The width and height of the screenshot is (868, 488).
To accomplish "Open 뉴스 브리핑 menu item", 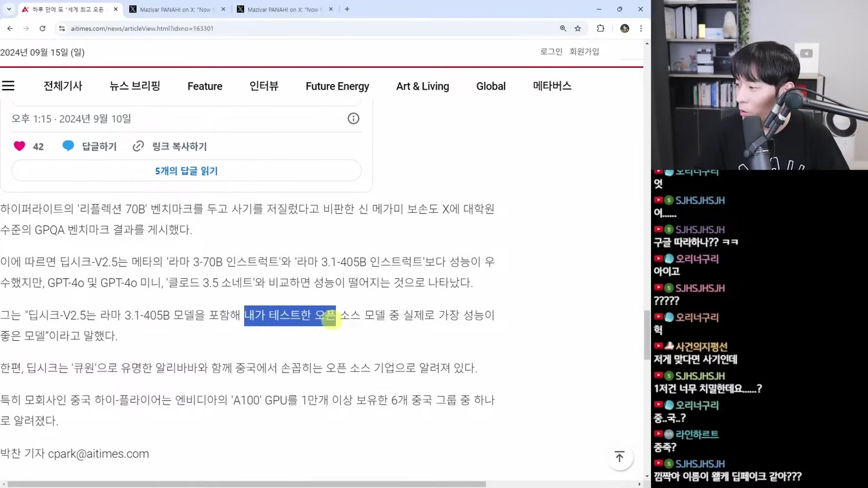I will [x=135, y=86].
